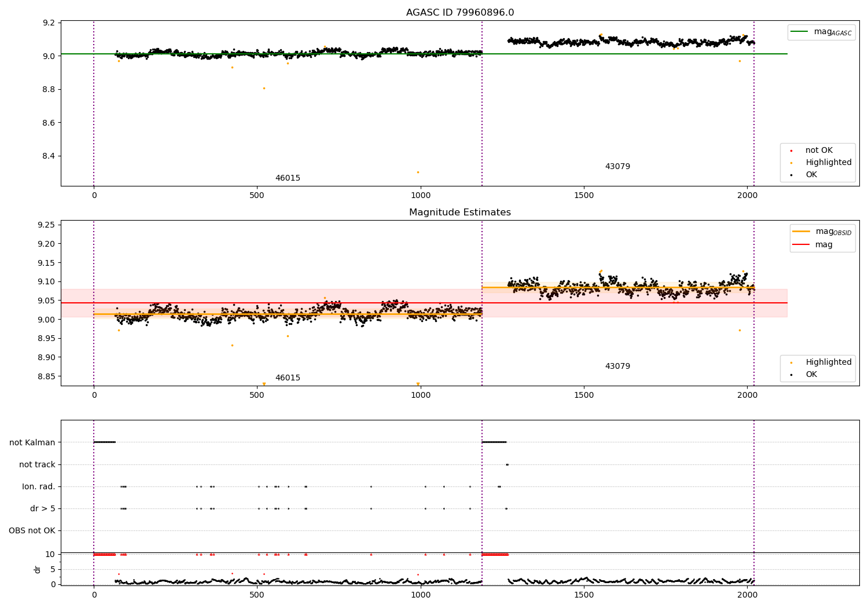
Task: Click the 46015 label in middle plot
Action: [288, 378]
